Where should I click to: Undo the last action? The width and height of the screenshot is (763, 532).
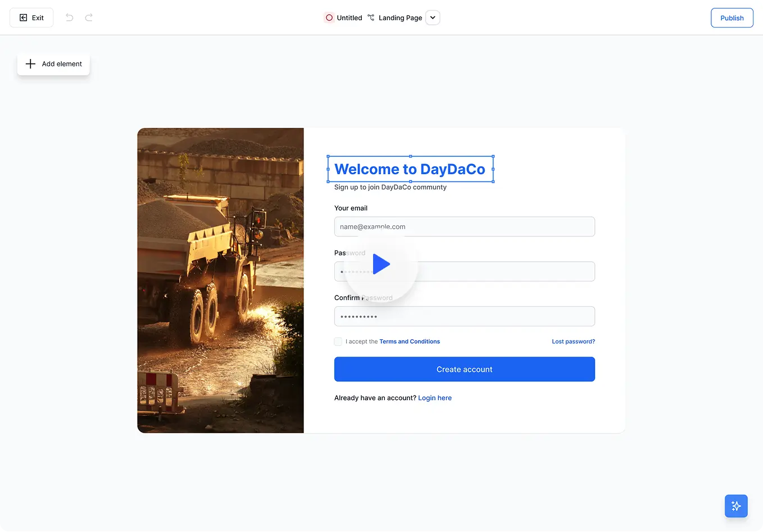click(x=70, y=18)
